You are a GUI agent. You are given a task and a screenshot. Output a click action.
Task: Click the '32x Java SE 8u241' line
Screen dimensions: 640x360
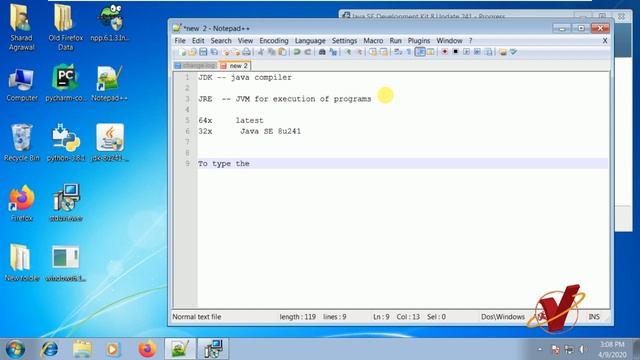pyautogui.click(x=250, y=131)
